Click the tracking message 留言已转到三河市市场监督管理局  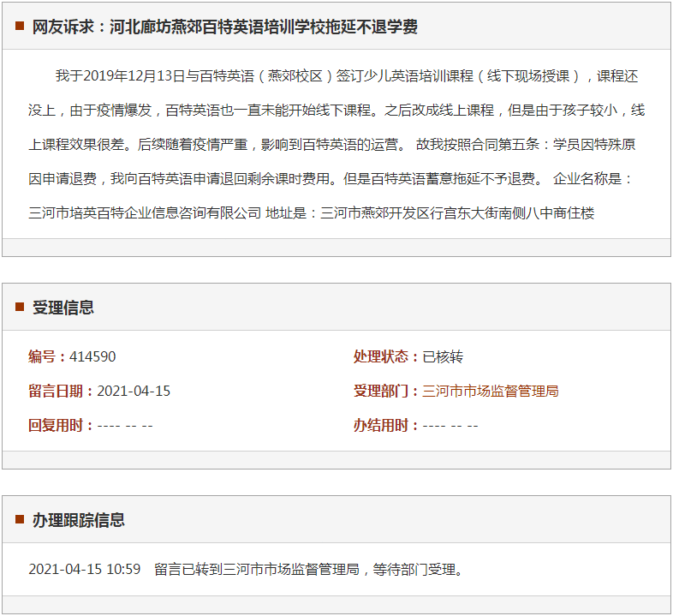coord(257,569)
